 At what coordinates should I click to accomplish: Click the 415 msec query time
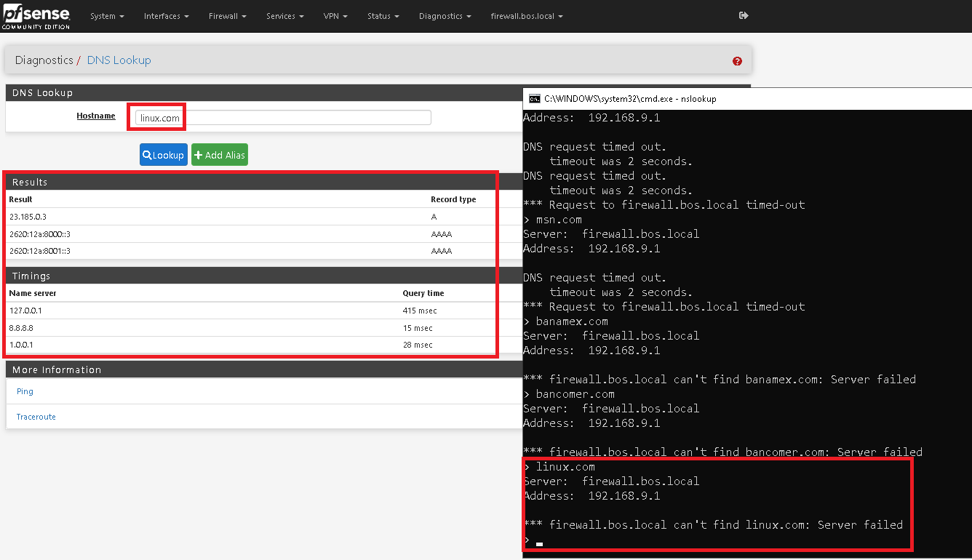tap(420, 311)
